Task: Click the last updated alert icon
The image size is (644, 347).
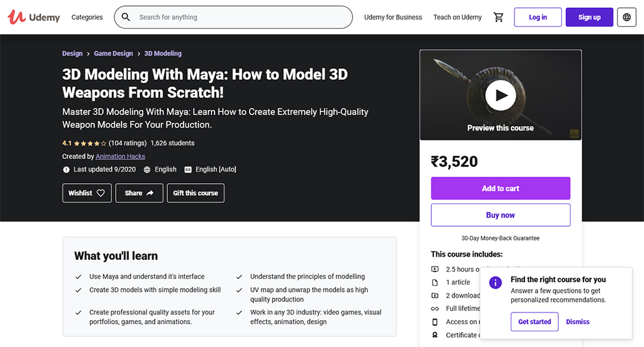Action: click(66, 170)
